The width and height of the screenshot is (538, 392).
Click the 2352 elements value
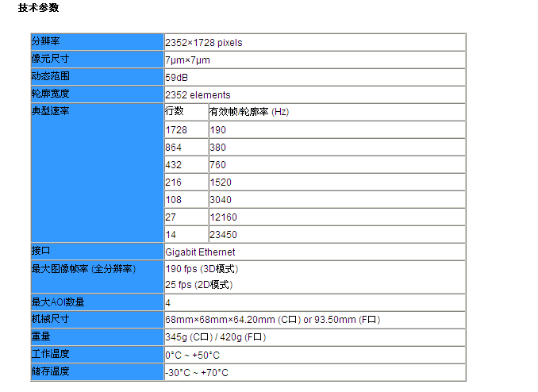198,94
